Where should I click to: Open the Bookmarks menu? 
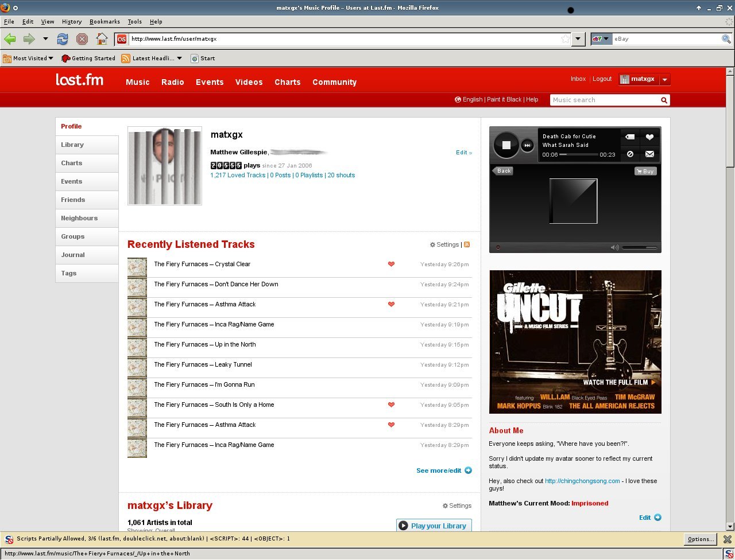pos(105,21)
